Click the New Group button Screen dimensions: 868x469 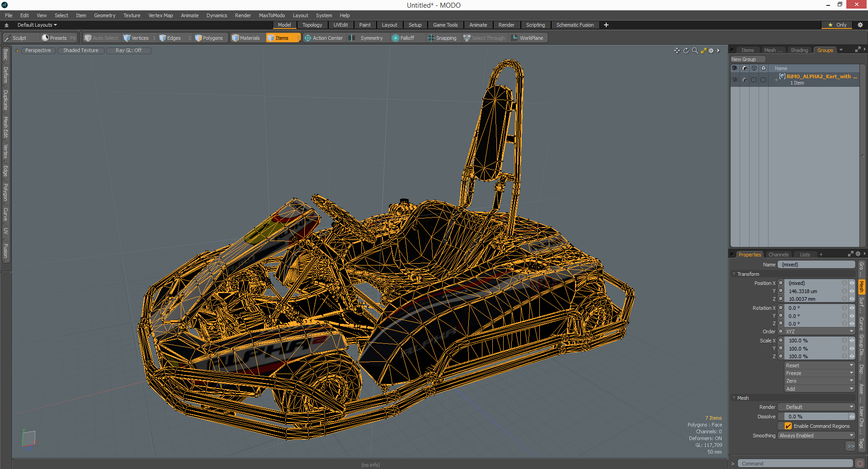coord(747,59)
